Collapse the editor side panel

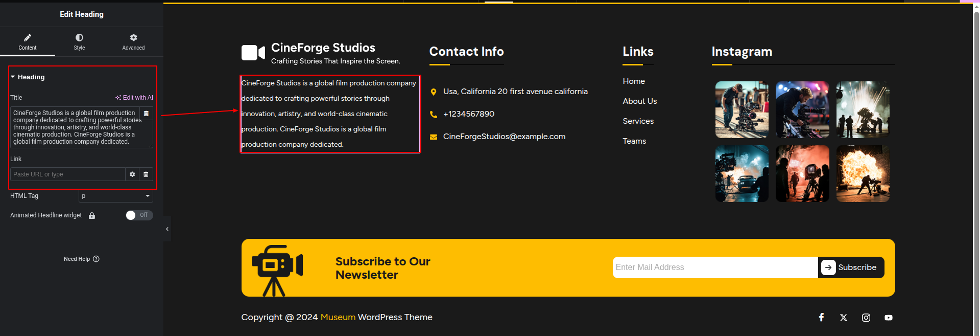(x=167, y=229)
